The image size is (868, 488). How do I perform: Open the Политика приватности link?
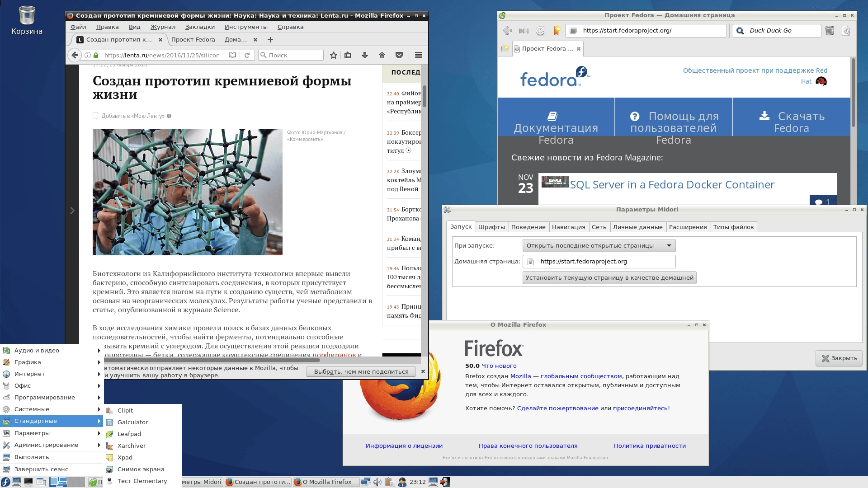coord(650,446)
